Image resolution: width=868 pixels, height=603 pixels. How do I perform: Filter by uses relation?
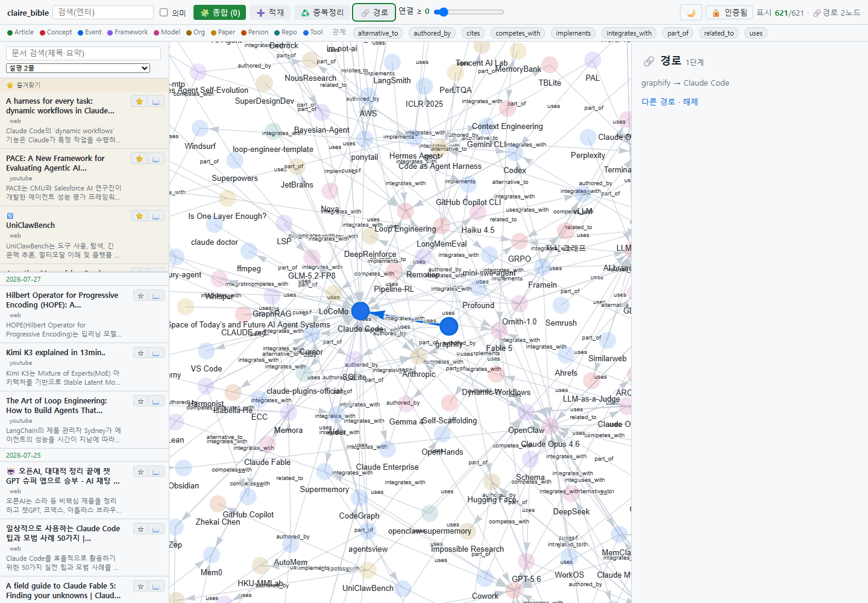click(756, 33)
